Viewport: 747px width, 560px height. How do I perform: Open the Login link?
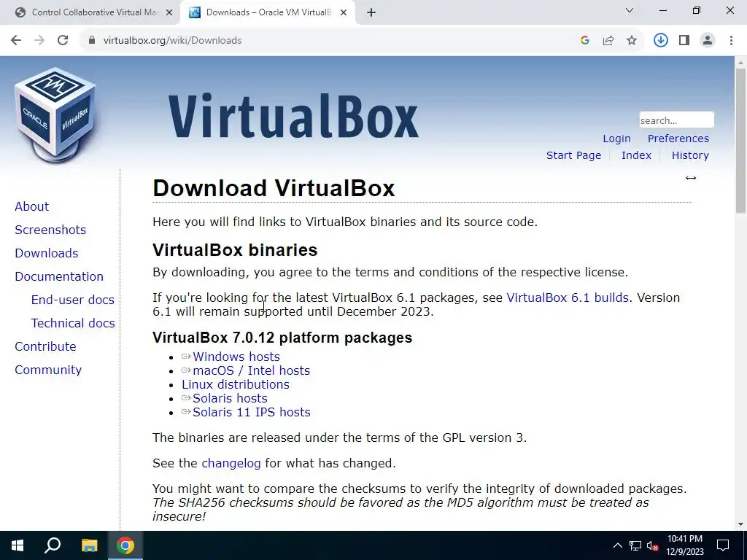point(616,139)
